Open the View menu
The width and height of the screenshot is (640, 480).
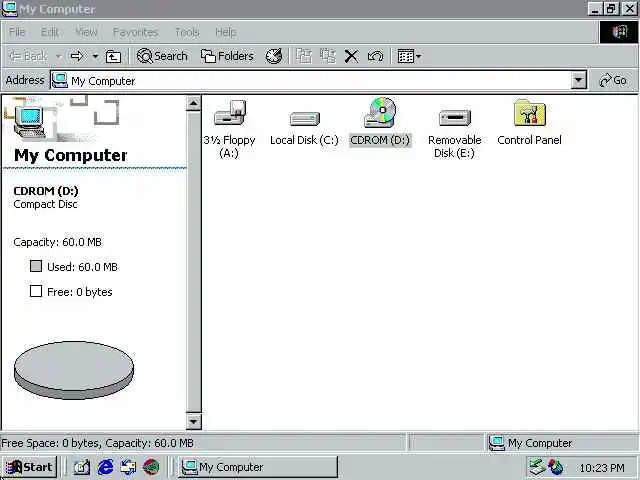pyautogui.click(x=87, y=32)
